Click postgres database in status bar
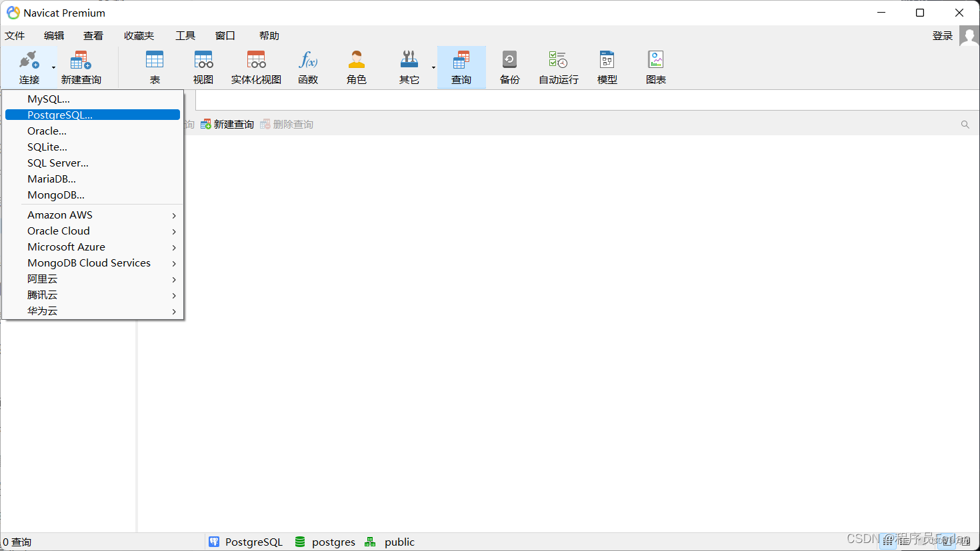Viewport: 980px width, 551px height. coord(325,542)
